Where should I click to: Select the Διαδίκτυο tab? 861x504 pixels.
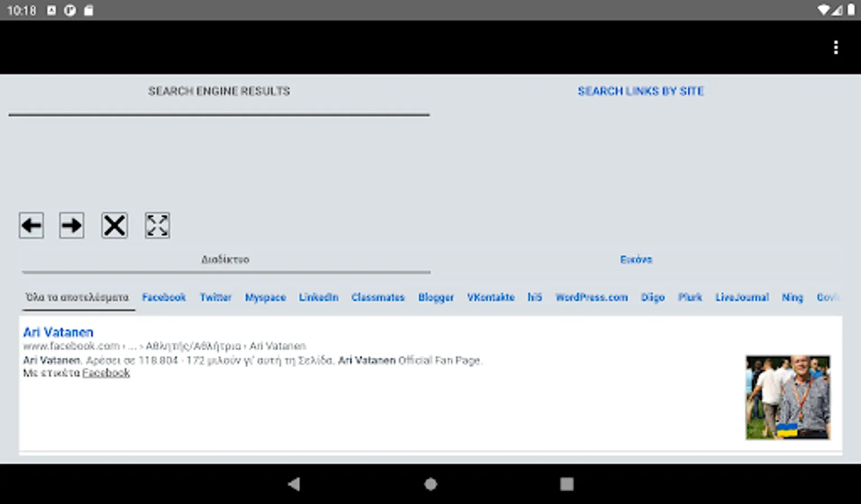[x=226, y=260]
